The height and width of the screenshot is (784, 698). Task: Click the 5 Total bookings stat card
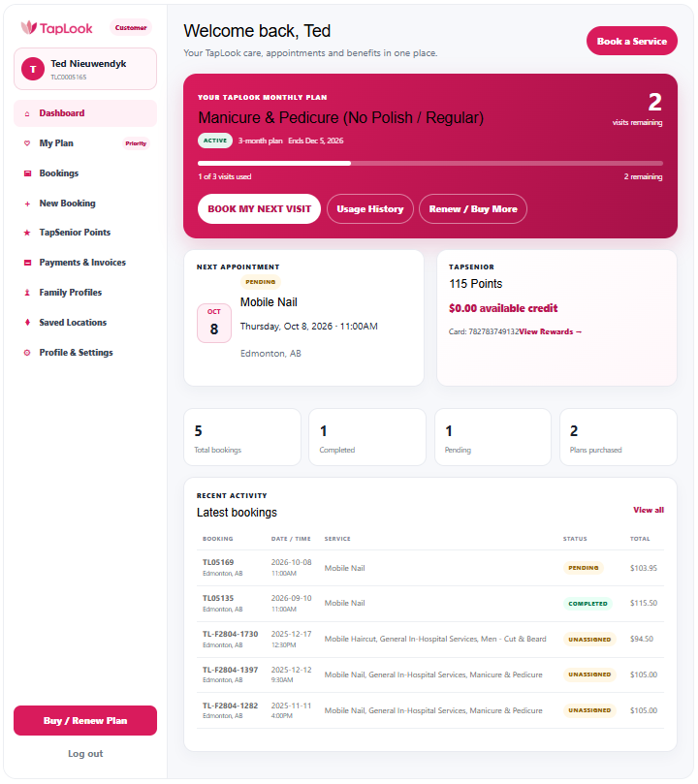242,437
